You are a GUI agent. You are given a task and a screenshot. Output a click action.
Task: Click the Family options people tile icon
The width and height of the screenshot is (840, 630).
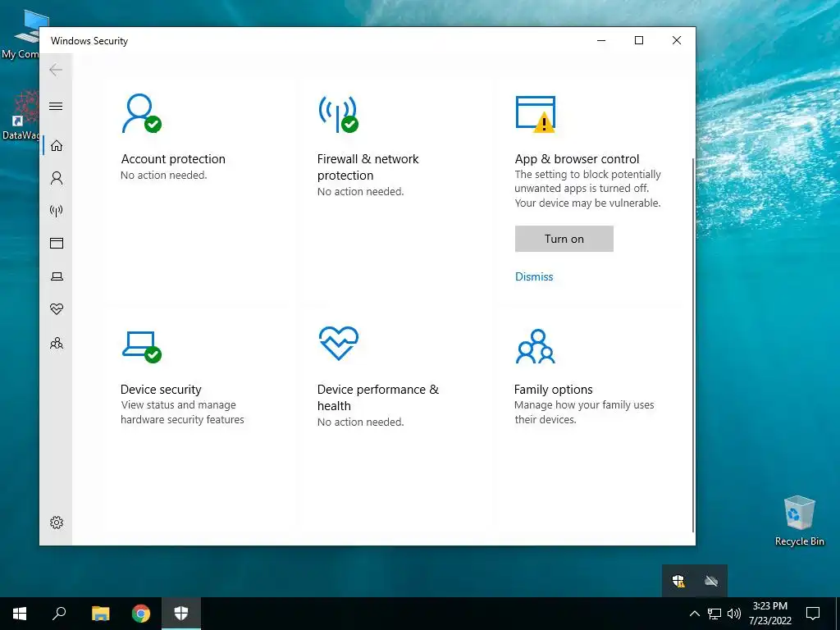535,346
